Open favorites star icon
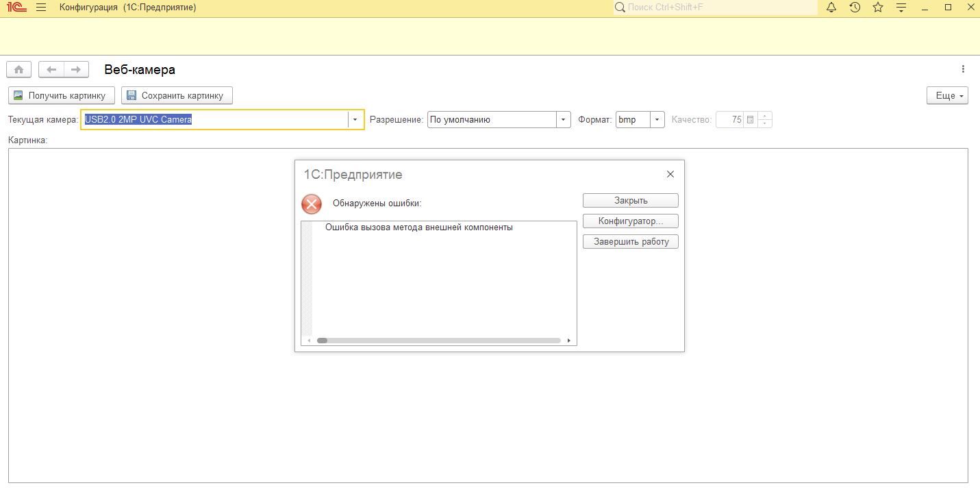This screenshot has height=492, width=980. click(x=878, y=8)
